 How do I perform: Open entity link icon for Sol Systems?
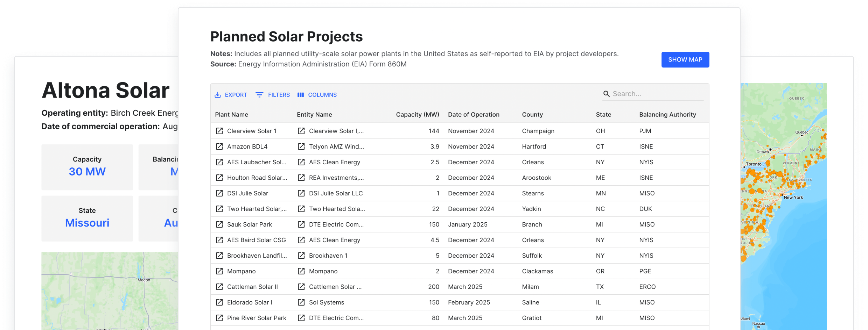pos(301,302)
